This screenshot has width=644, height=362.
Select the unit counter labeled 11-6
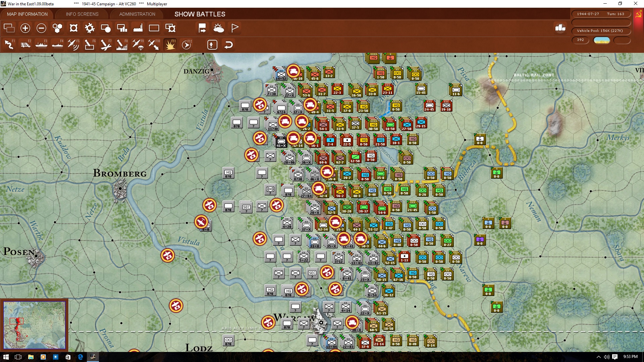tap(456, 90)
